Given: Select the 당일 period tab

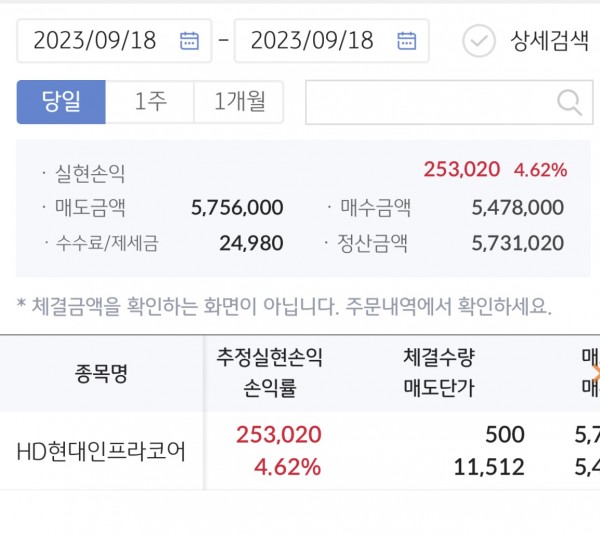Looking at the screenshot, I should (61, 102).
